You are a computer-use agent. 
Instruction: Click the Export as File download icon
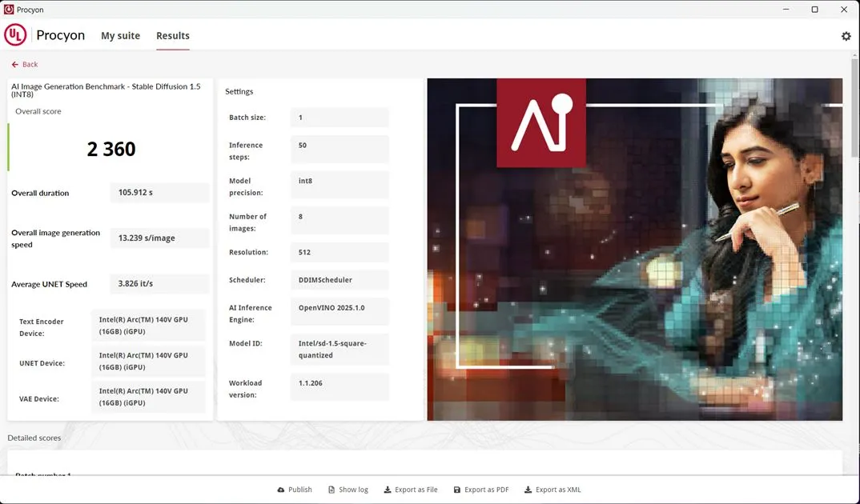(388, 490)
